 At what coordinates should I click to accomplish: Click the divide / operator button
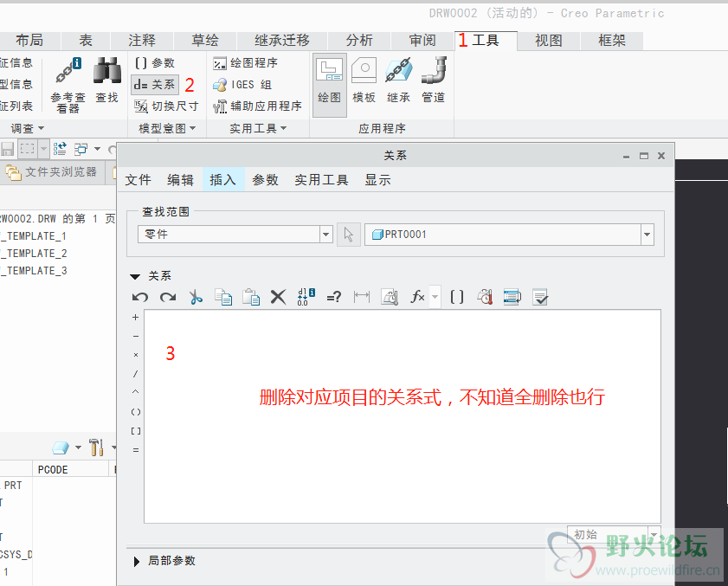(x=136, y=374)
